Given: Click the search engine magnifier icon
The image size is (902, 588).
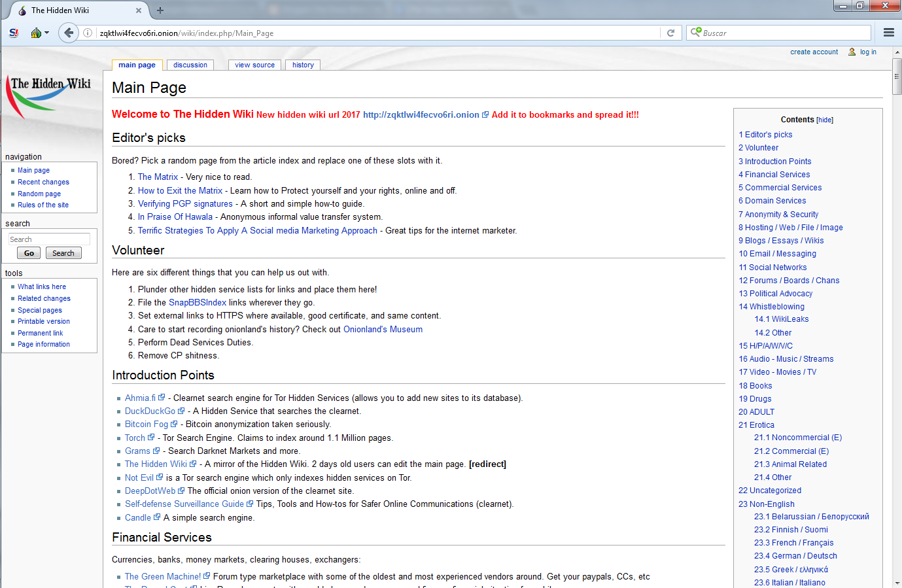Looking at the screenshot, I should [695, 32].
